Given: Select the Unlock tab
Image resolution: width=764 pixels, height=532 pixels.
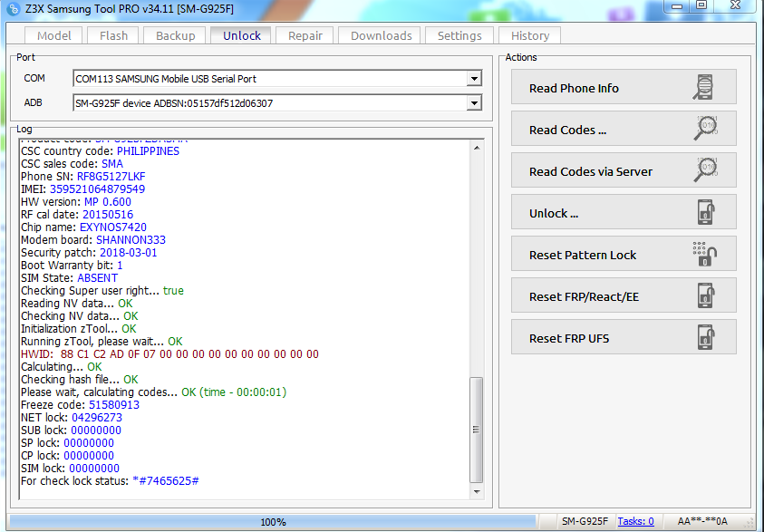Looking at the screenshot, I should tap(242, 35).
